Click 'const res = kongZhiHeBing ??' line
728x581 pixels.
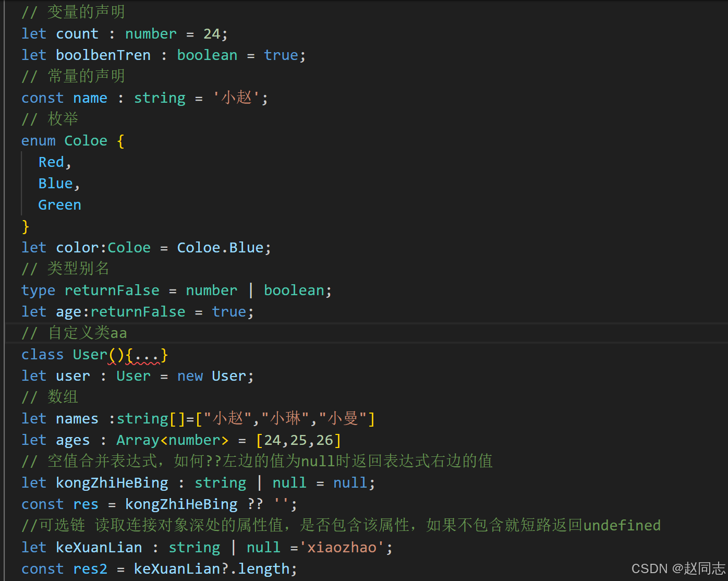pos(159,504)
